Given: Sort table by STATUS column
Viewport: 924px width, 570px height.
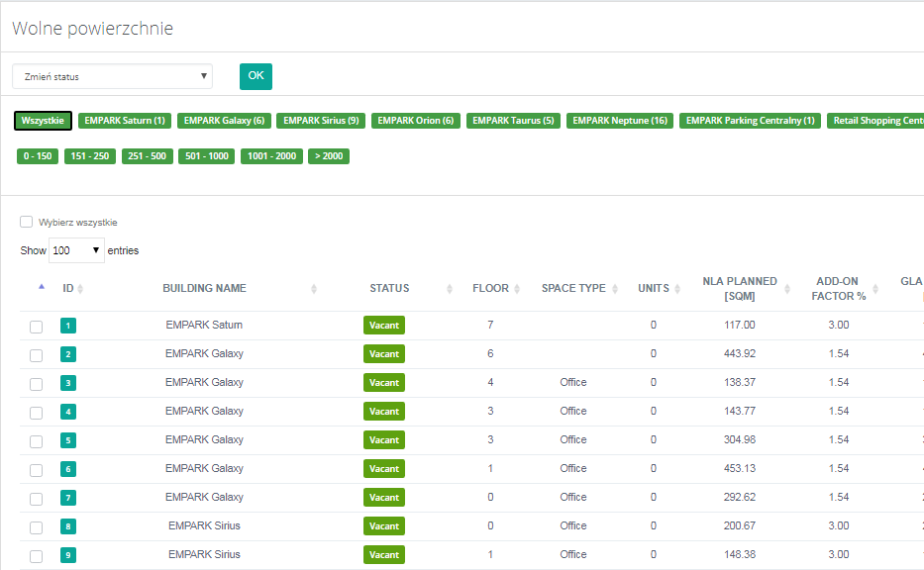Looking at the screenshot, I should (389, 289).
